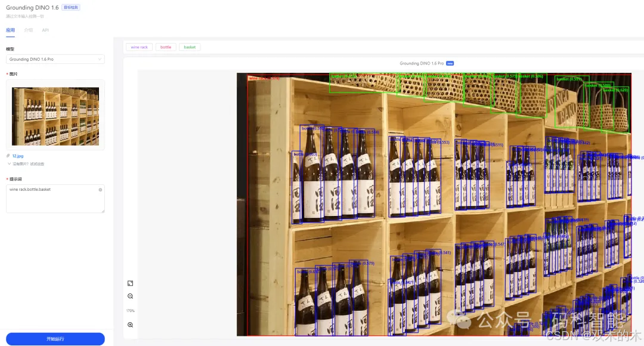Image resolution: width=644 pixels, height=346 pixels.
Task: Switch to the API tab
Action: click(x=45, y=30)
